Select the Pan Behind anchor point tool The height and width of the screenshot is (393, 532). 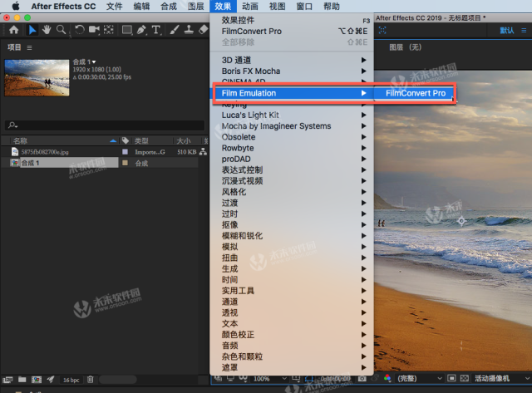point(109,30)
